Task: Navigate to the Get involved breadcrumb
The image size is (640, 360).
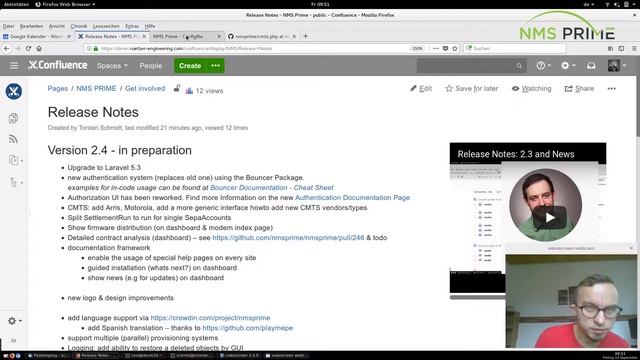Action: 145,89
